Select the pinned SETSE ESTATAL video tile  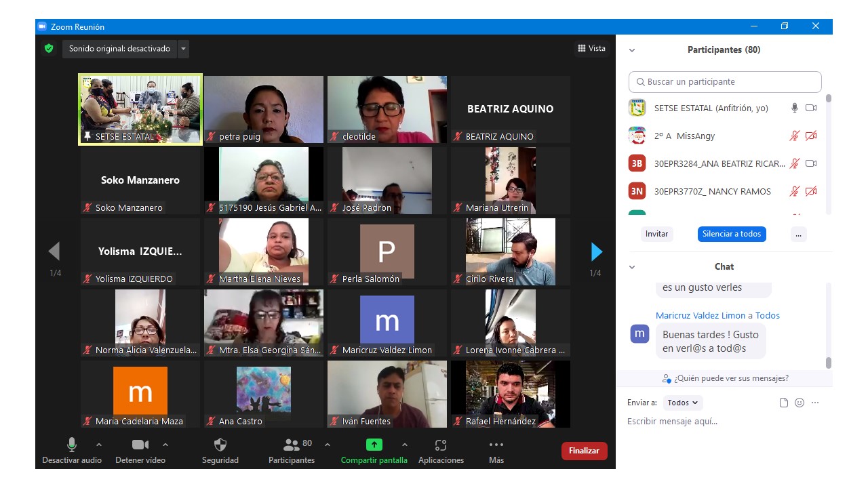tap(140, 109)
